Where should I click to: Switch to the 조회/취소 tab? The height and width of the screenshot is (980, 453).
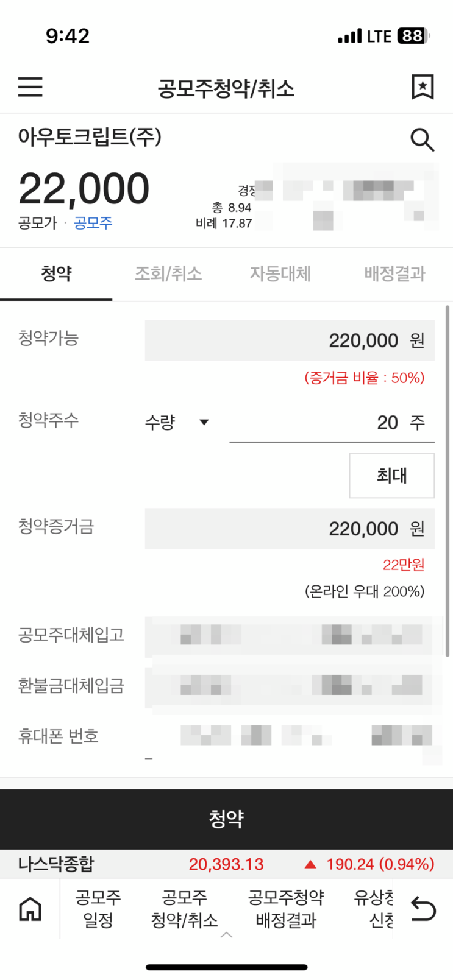168,274
